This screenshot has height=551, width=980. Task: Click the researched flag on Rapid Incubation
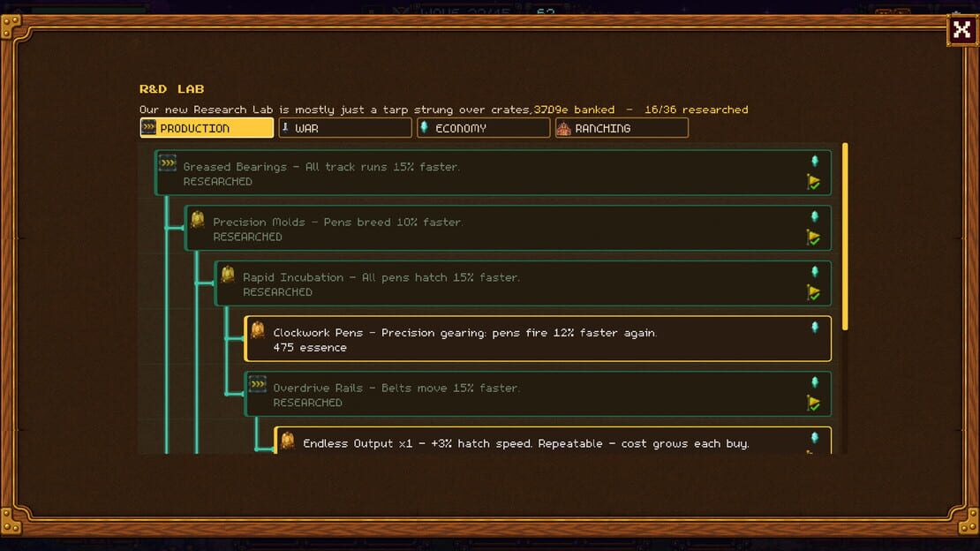coord(813,292)
